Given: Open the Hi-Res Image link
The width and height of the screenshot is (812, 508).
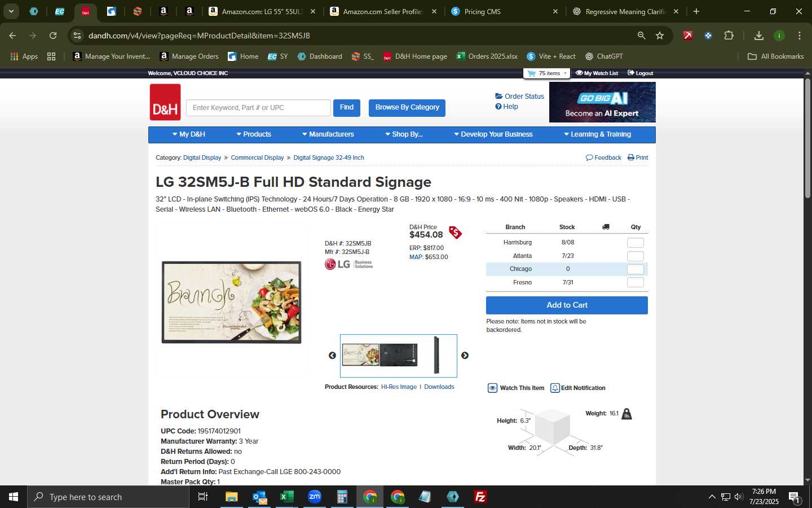Looking at the screenshot, I should pyautogui.click(x=399, y=387).
